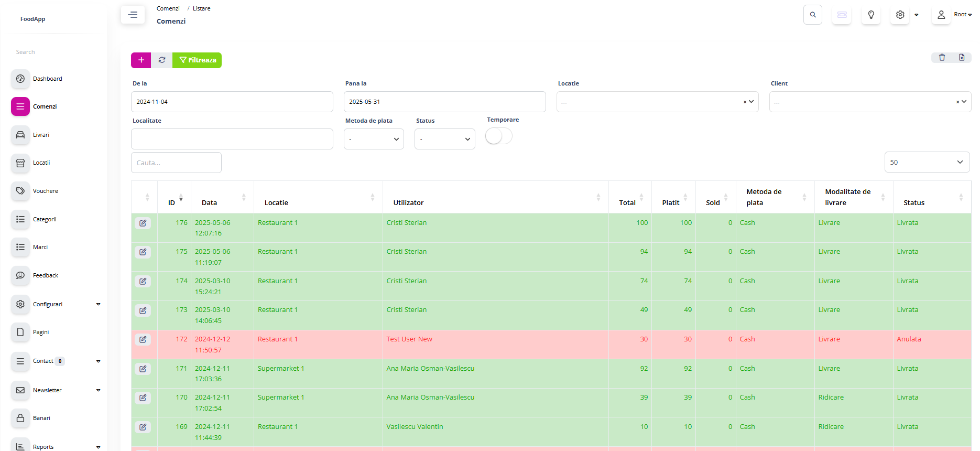Open the Livrari car icon

(20, 135)
